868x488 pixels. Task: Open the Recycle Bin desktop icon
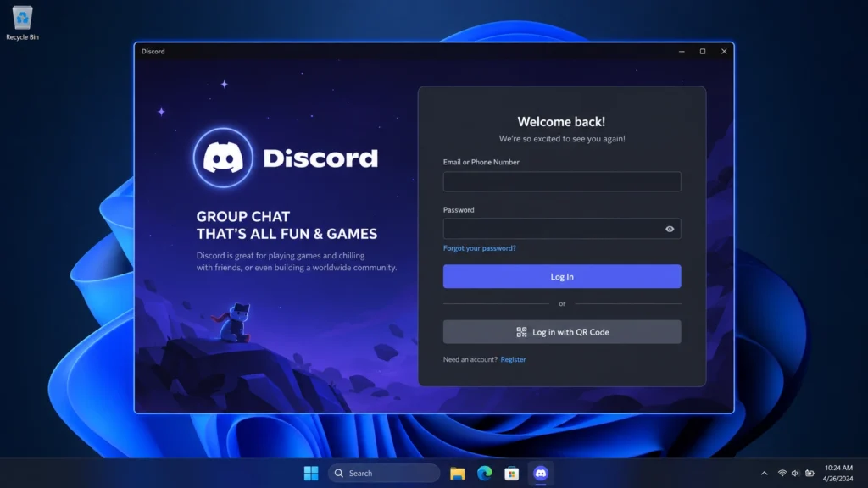(22, 23)
